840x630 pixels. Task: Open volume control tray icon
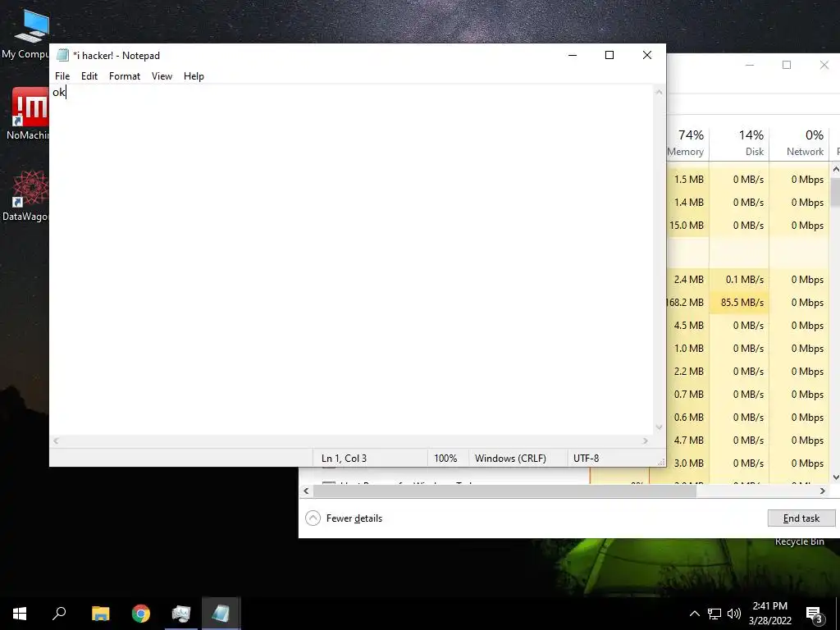734,614
